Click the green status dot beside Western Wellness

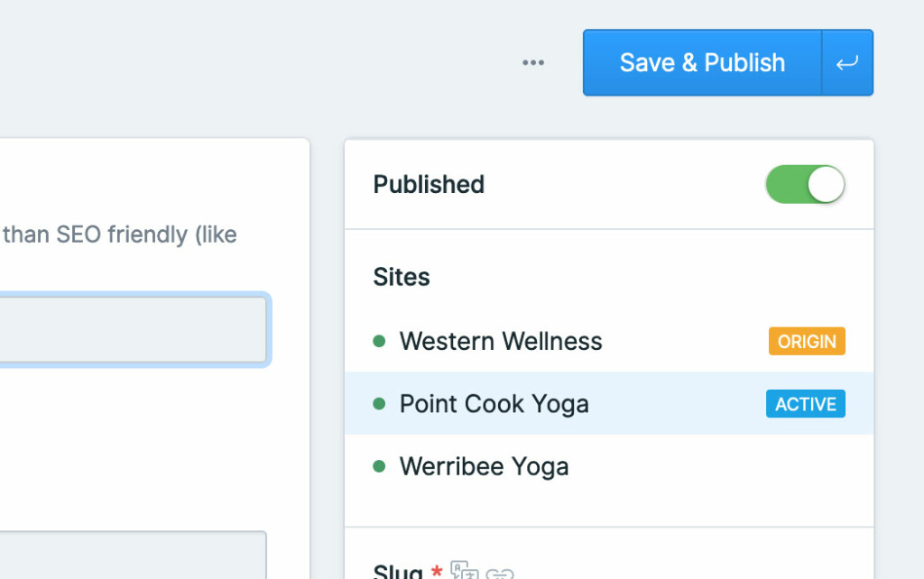(379, 341)
